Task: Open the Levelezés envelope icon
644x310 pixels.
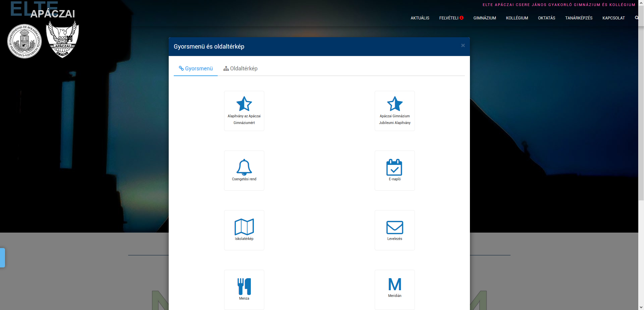Action: pos(394,228)
